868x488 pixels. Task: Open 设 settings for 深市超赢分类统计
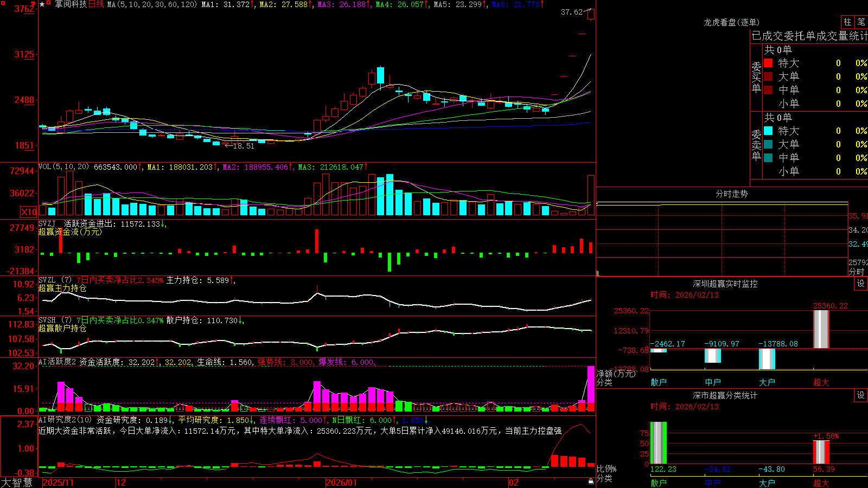pyautogui.click(x=861, y=395)
